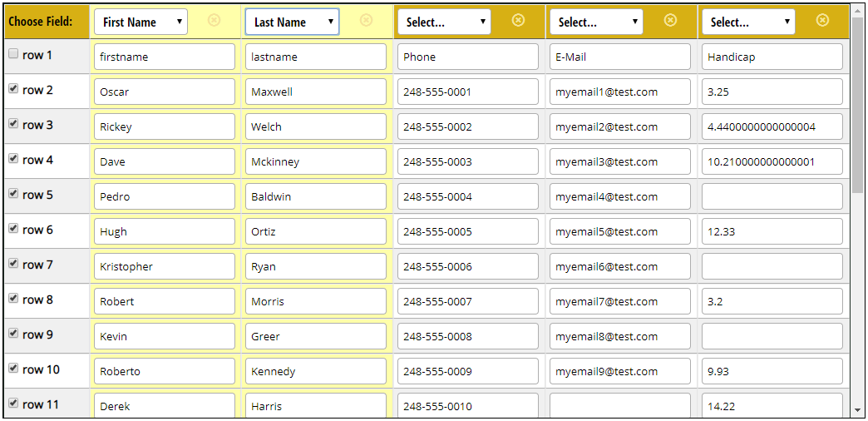This screenshot has width=868, height=421.
Task: Click the scroll up arrow of the scrollbar
Action: [x=858, y=11]
